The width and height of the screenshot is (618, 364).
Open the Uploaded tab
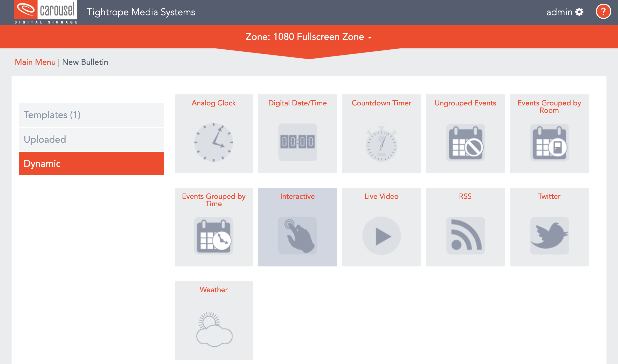coord(92,140)
